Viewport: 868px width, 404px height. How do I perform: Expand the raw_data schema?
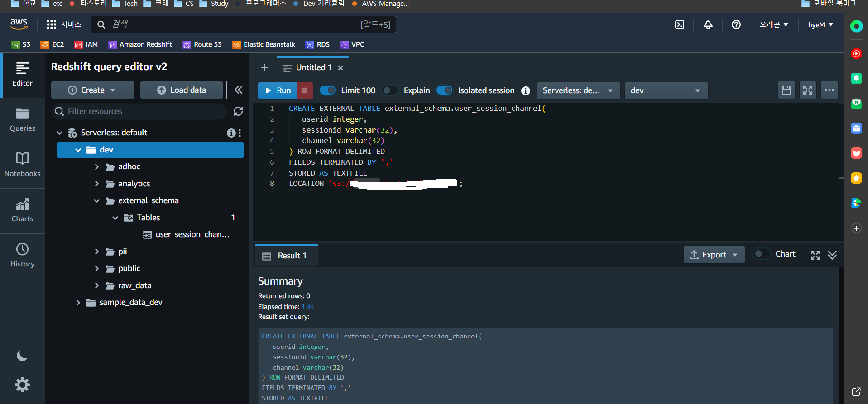tap(96, 285)
